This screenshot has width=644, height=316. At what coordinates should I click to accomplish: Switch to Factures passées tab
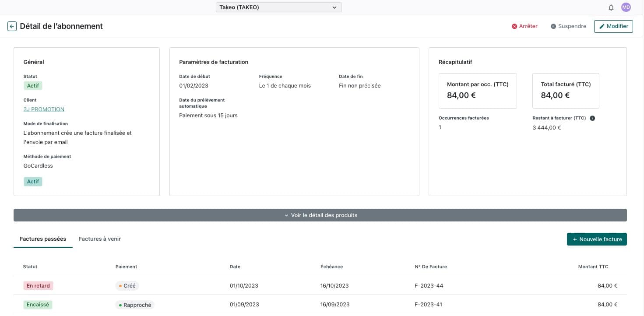(x=43, y=239)
